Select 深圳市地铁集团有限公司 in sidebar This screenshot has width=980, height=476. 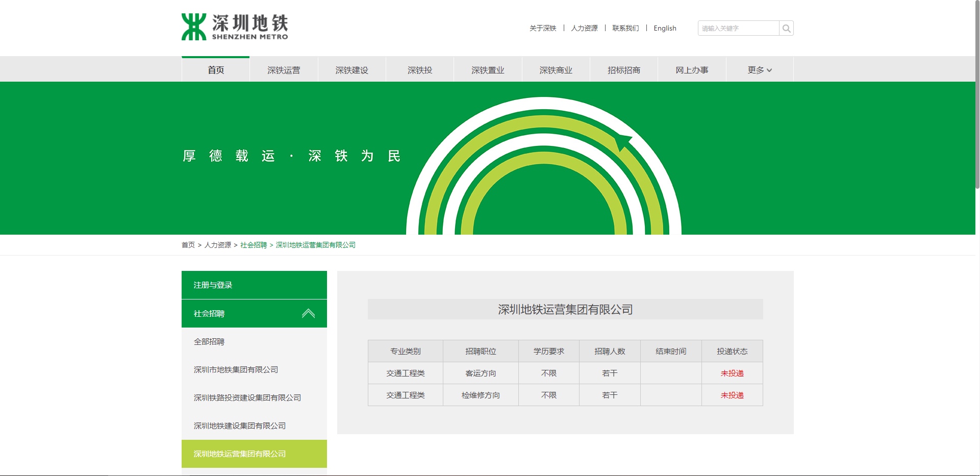pos(254,369)
